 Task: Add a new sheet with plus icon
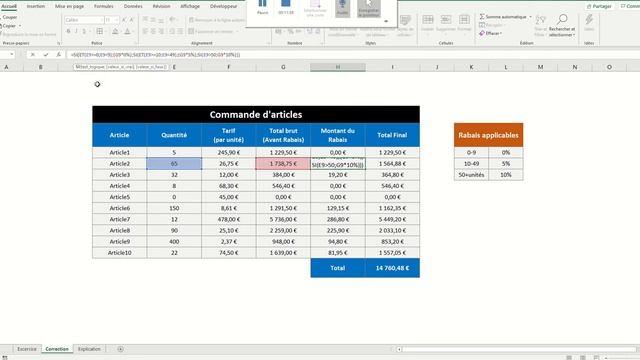120,349
